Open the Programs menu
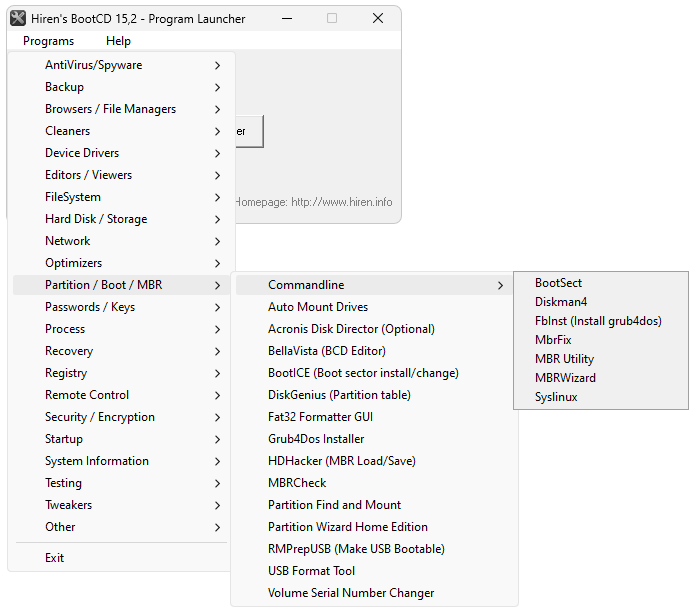 [x=48, y=41]
